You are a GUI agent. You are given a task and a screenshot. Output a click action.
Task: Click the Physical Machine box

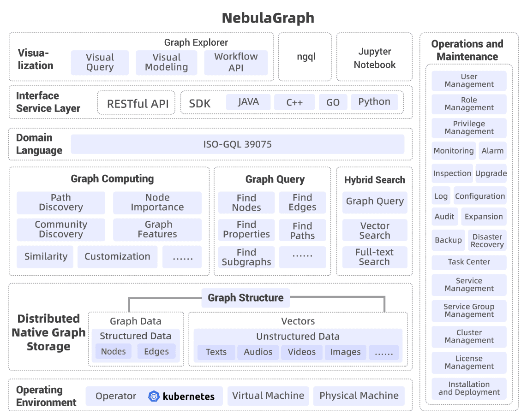[359, 396]
